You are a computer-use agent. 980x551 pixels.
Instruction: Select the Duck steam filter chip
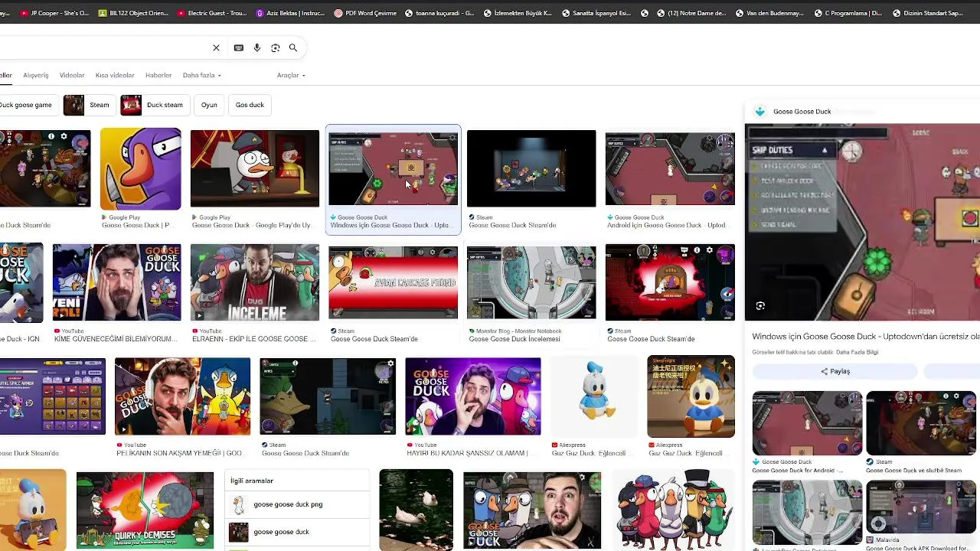pos(155,105)
